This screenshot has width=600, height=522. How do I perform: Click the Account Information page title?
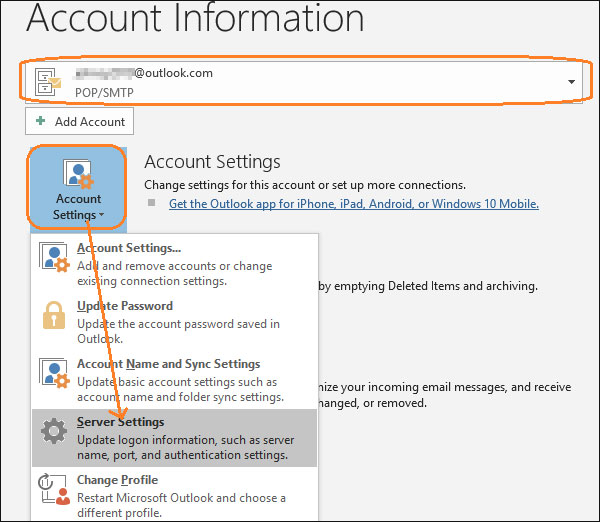click(195, 18)
